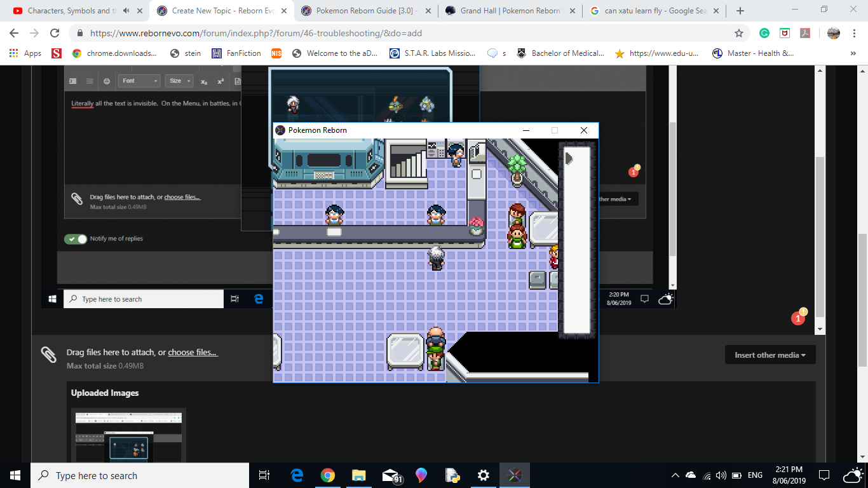
Task: Open the Grammarly extension icon
Action: point(764,33)
